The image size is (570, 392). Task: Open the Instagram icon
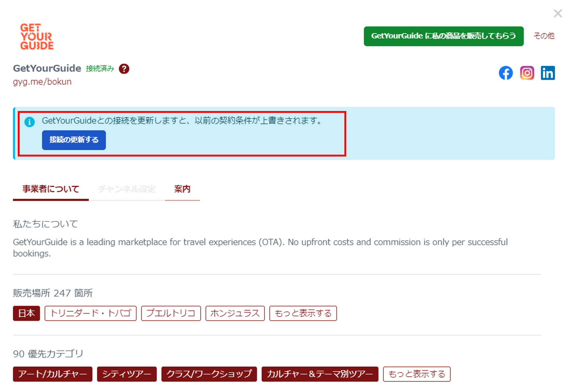[527, 73]
